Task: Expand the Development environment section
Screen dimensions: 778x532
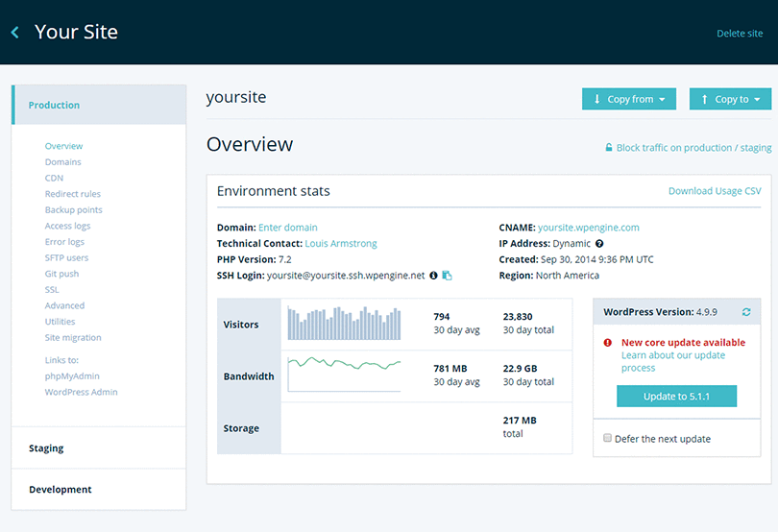Action: click(61, 490)
